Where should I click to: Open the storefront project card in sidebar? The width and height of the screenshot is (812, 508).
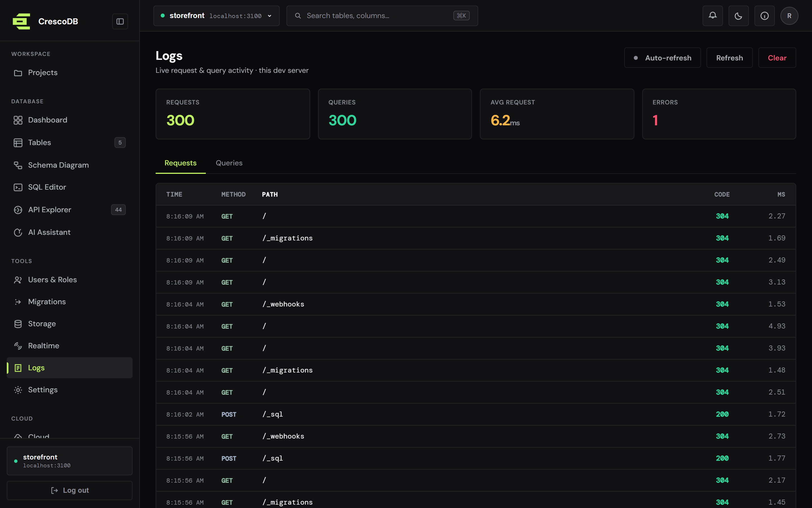(69, 461)
